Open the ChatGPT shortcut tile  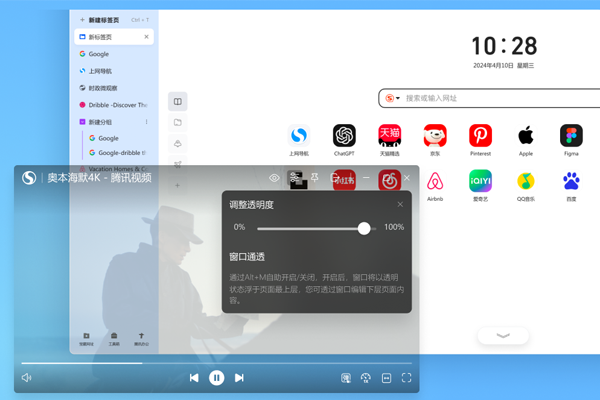[344, 135]
